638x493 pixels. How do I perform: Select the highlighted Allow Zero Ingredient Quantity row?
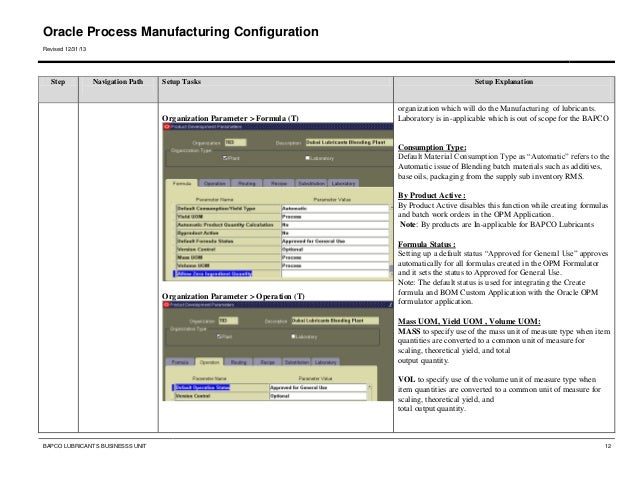(214, 274)
